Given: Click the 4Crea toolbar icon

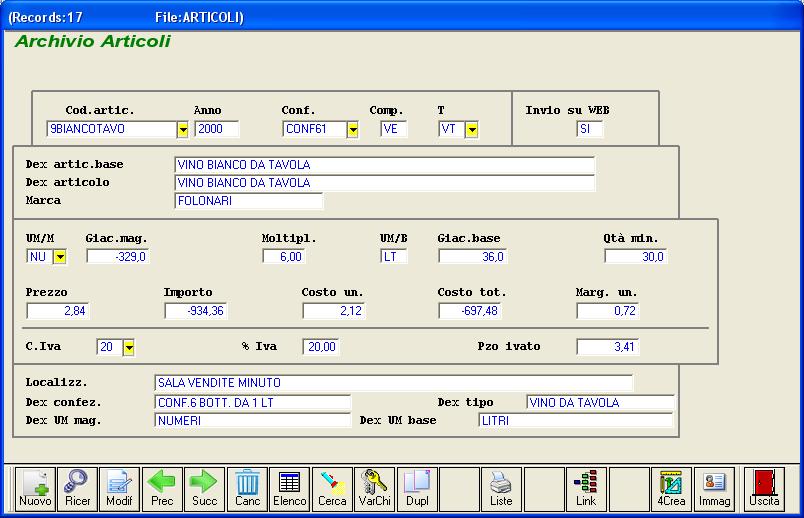Looking at the screenshot, I should coord(671,489).
